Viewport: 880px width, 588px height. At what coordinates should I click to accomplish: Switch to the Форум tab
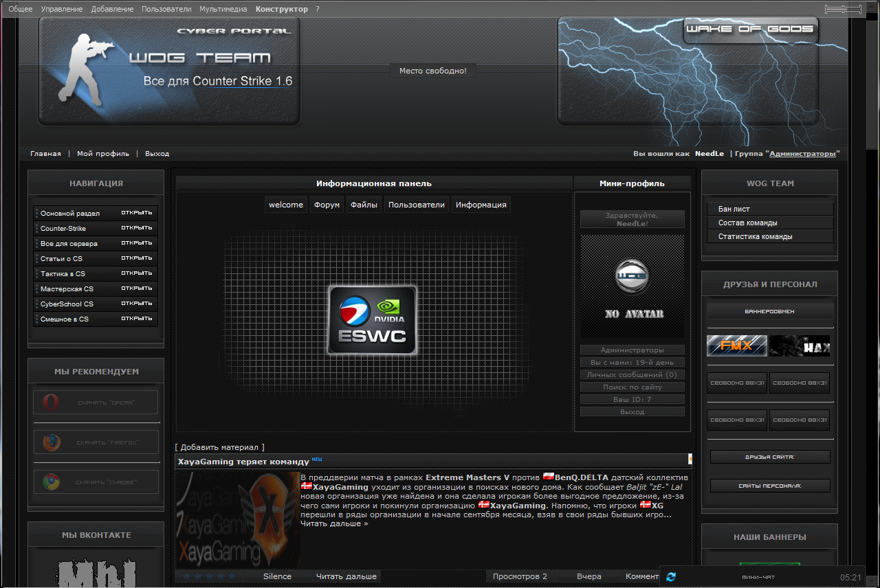click(327, 205)
